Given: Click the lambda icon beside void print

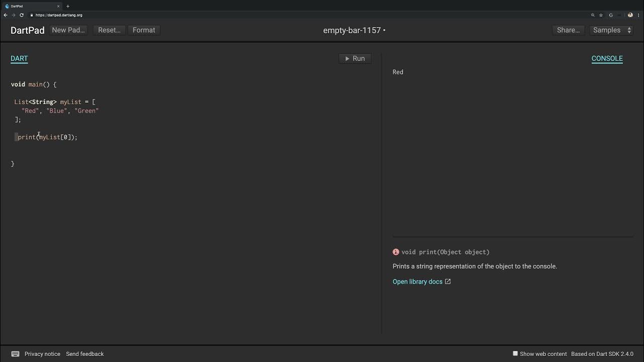Looking at the screenshot, I should 396,252.
